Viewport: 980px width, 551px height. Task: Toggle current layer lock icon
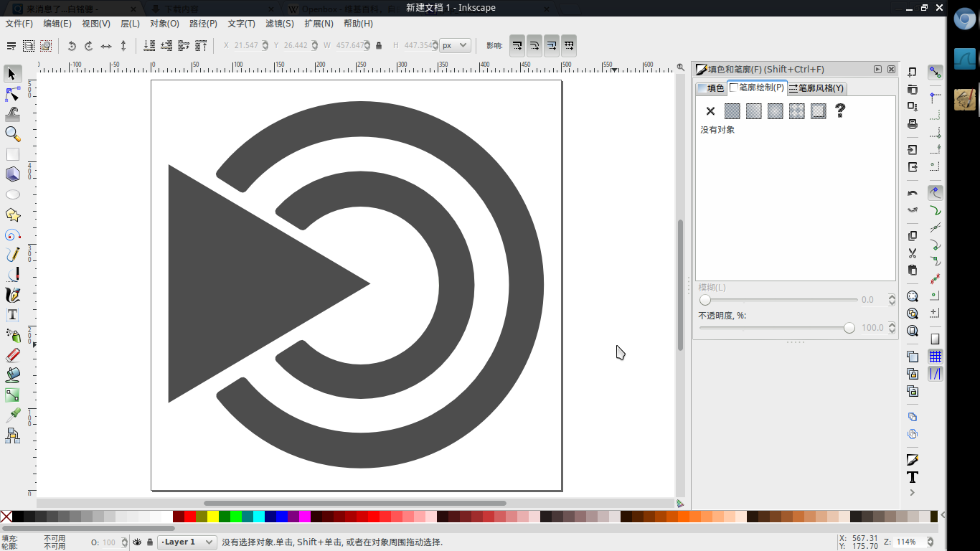click(x=149, y=542)
